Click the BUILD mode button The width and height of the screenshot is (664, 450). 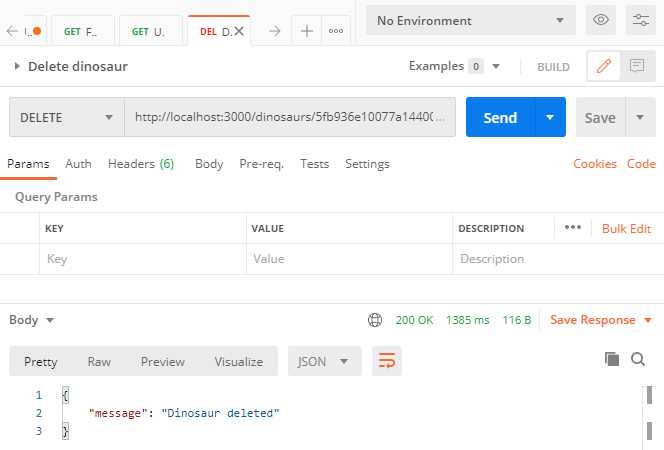pos(553,67)
